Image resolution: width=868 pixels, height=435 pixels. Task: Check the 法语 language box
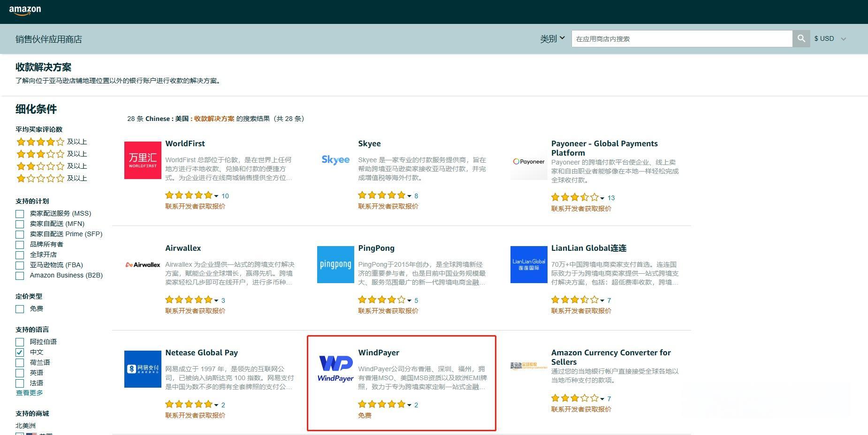point(20,383)
